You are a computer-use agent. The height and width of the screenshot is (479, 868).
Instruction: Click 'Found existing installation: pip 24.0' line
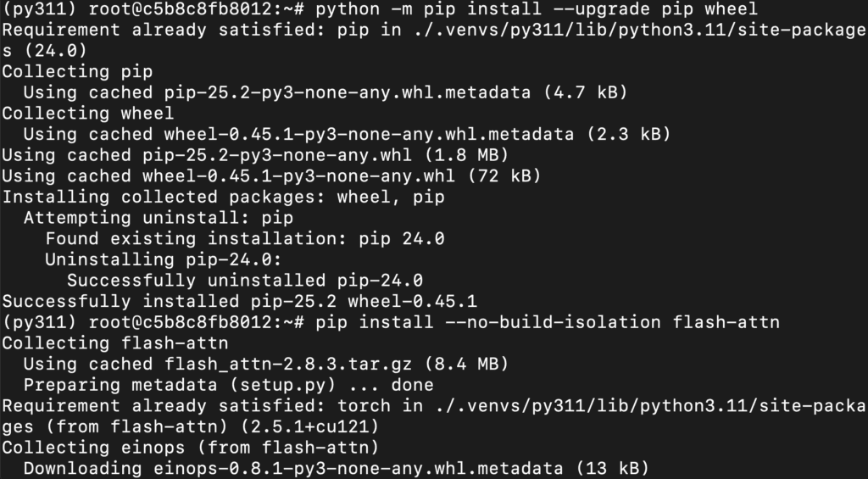[245, 239]
